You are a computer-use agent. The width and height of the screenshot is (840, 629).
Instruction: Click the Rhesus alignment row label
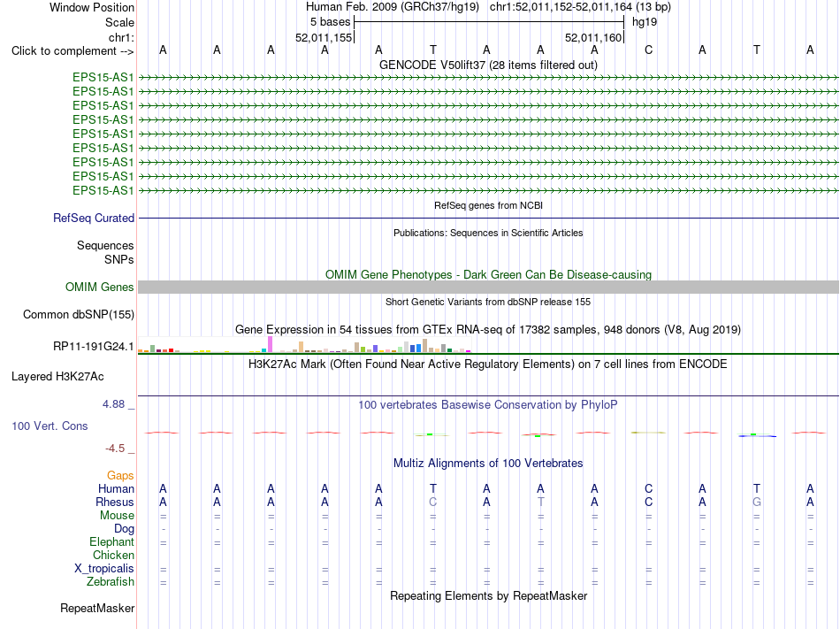click(x=115, y=502)
